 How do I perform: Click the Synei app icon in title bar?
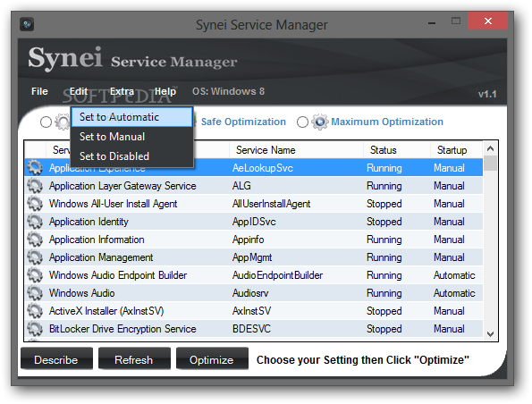pos(27,24)
